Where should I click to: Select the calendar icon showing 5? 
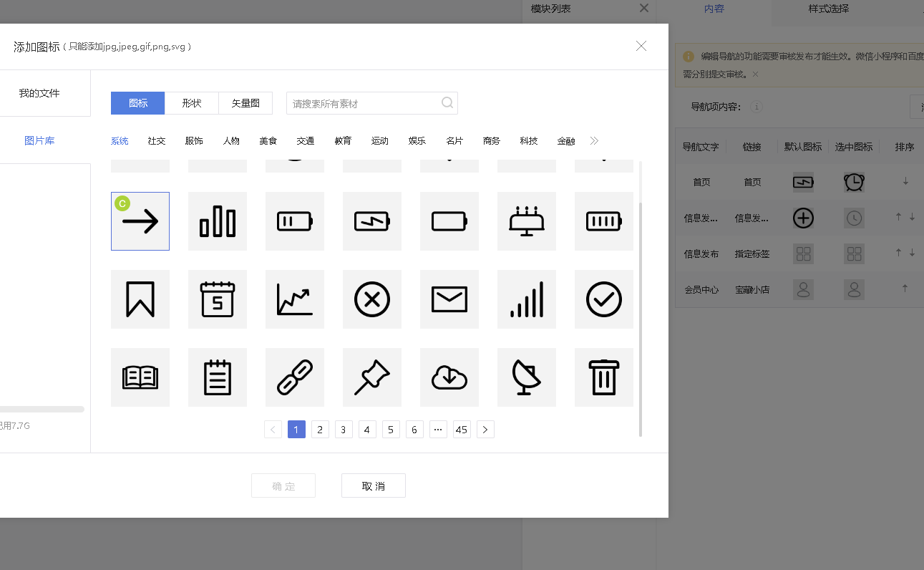218,299
